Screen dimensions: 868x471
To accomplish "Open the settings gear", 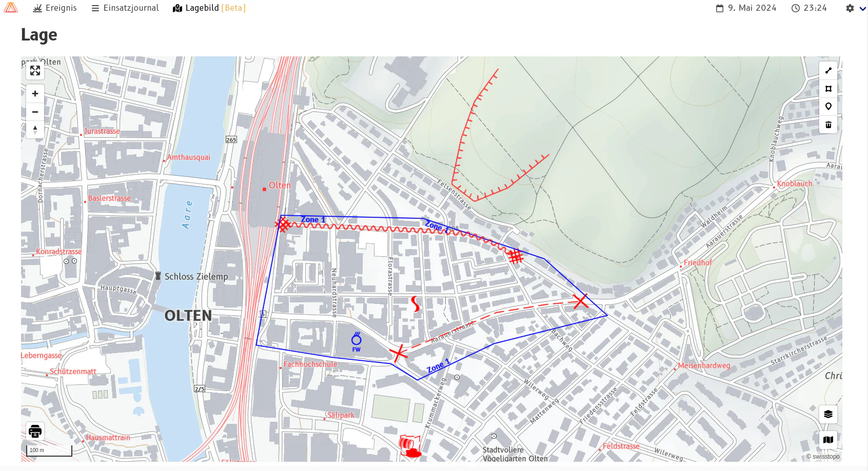I will (x=850, y=8).
